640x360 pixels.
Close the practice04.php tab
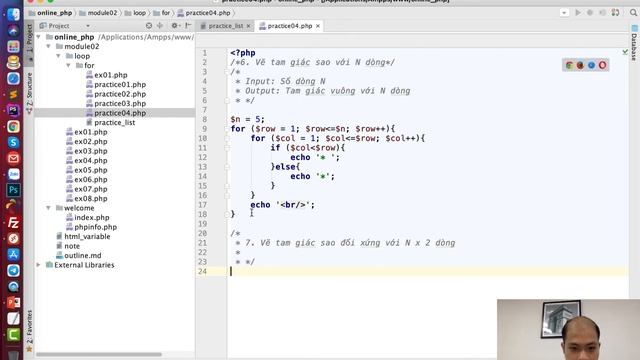[318, 26]
